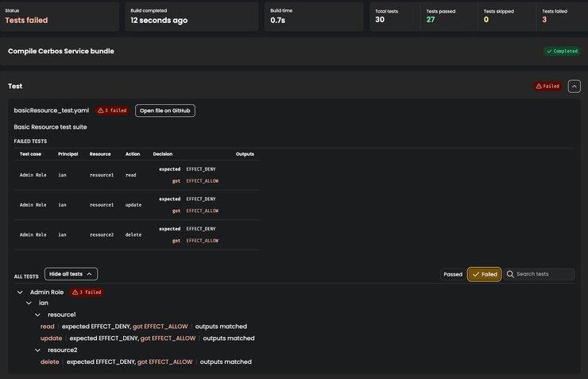Click the read action cell in failed table
This screenshot has width=588, height=379.
[x=131, y=175]
